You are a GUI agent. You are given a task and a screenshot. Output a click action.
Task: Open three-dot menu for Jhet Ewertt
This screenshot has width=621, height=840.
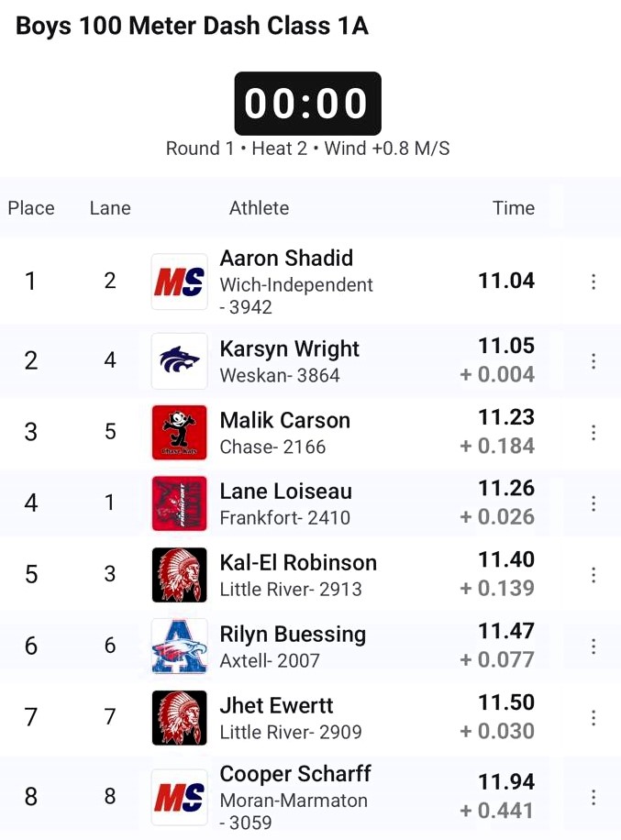(593, 718)
